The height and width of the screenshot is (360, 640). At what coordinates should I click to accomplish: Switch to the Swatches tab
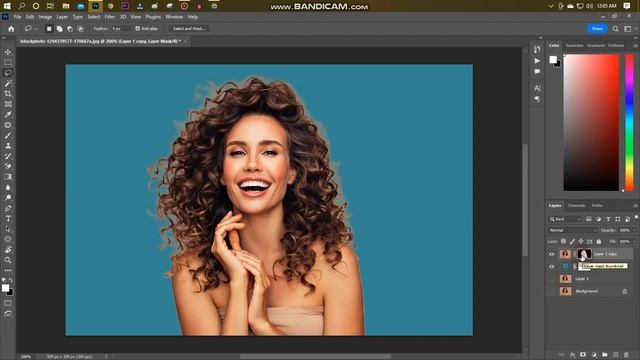click(x=575, y=46)
